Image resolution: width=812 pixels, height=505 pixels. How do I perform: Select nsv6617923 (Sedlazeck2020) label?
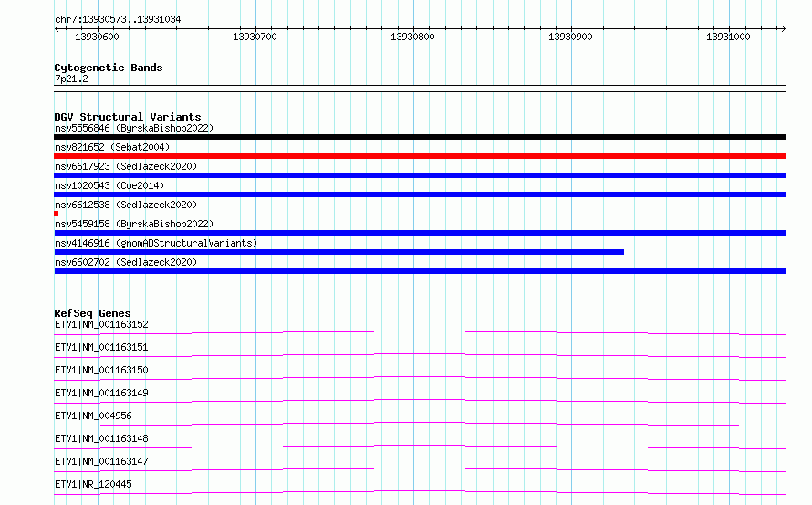pos(126,166)
